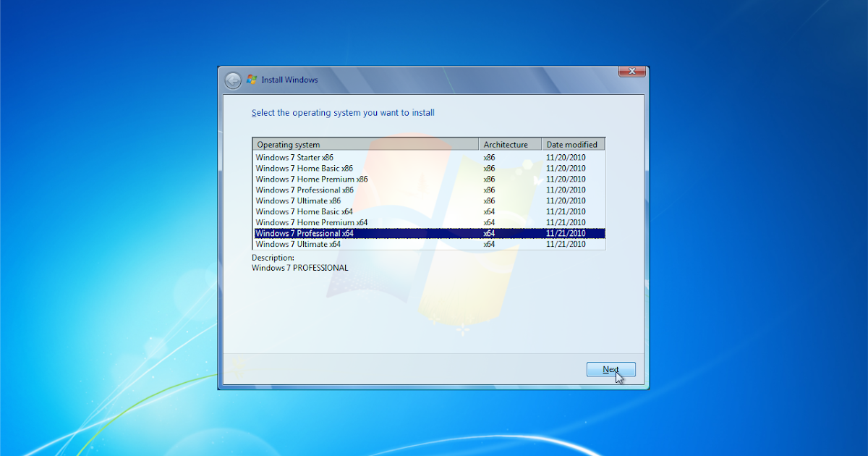
Task: Select Windows 7 Ultimate x86 from the list
Action: 297,200
